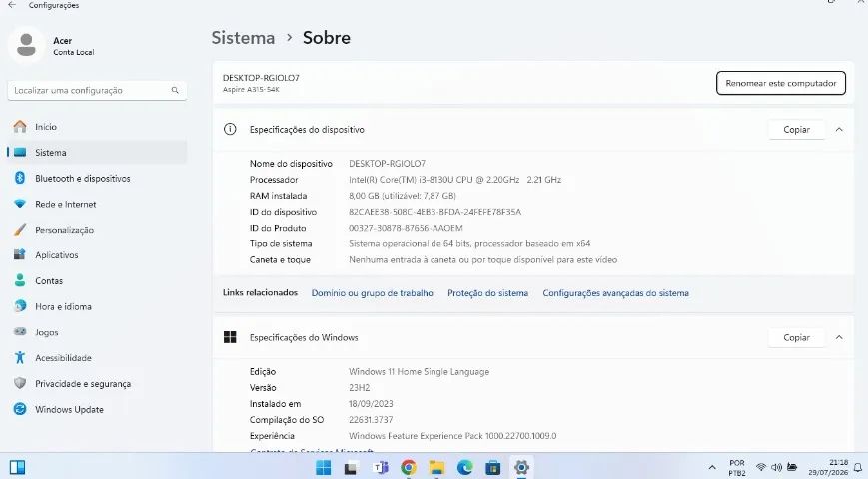Focus the Localizar uma configuração search field

(97, 90)
